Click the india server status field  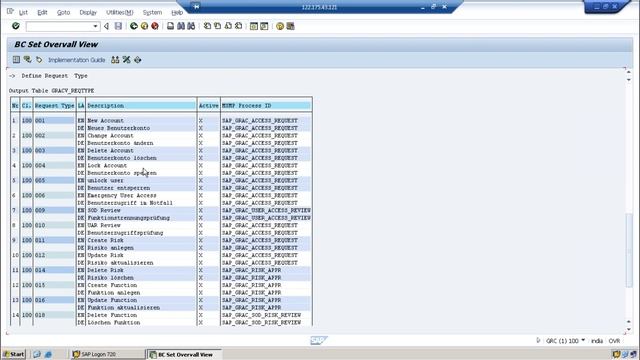(x=597, y=340)
